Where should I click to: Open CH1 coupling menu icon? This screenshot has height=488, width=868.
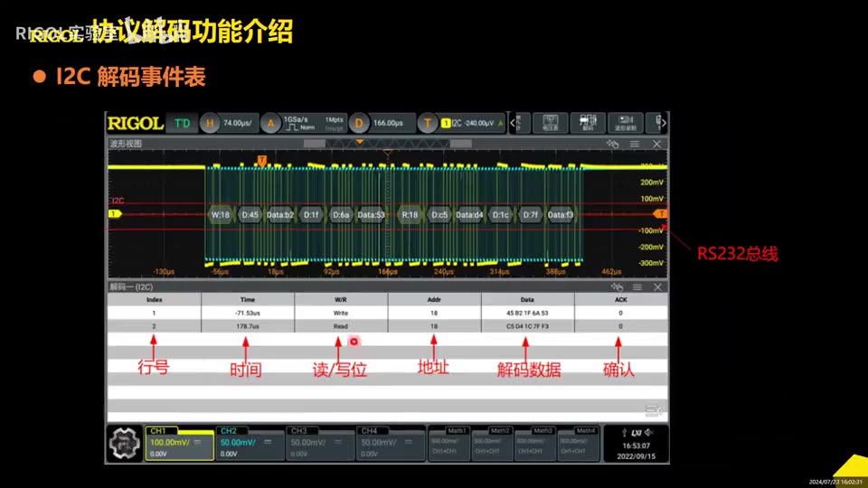tap(198, 442)
